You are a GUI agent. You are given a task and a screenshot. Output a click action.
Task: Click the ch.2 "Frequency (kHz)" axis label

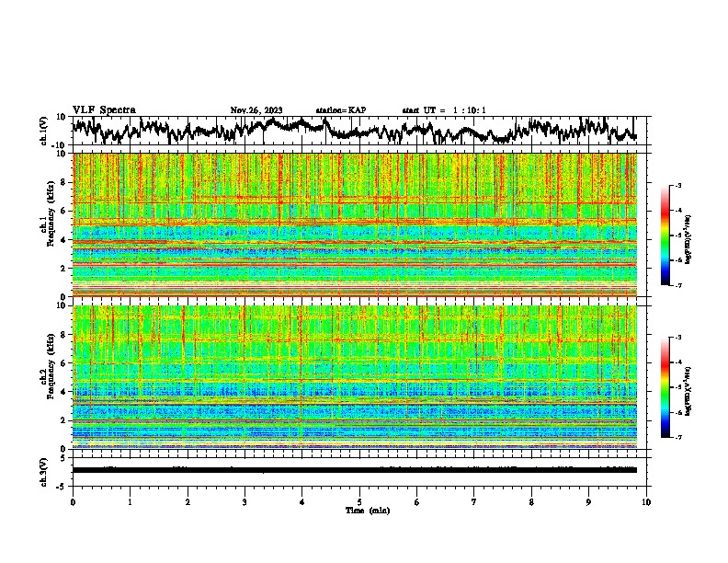pyautogui.click(x=51, y=366)
